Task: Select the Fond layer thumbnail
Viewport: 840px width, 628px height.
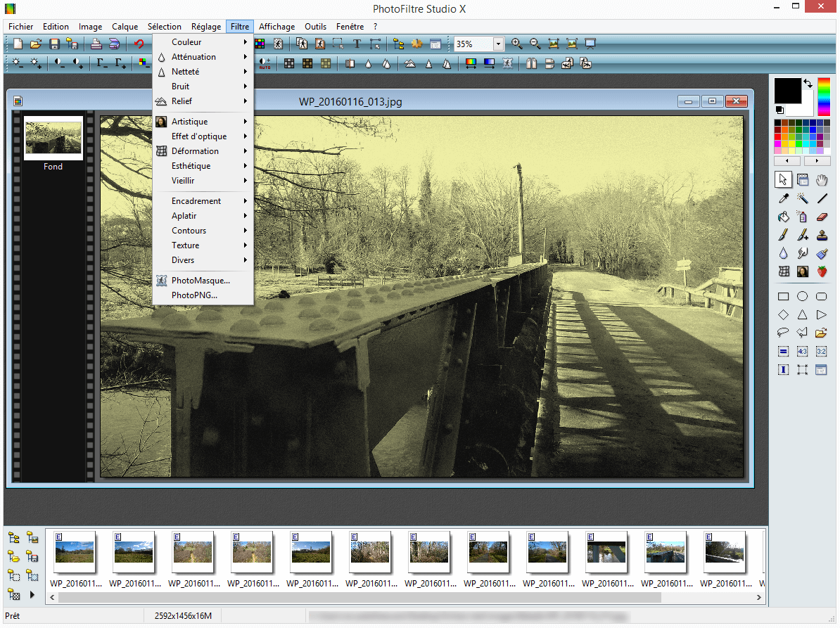Action: [53, 138]
